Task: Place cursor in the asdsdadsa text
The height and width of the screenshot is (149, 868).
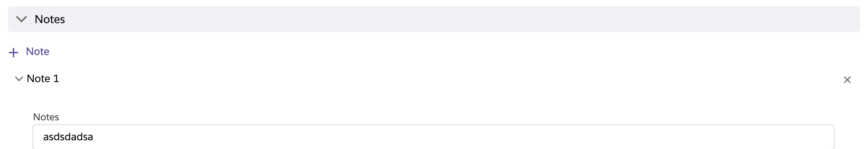Action: point(68,137)
